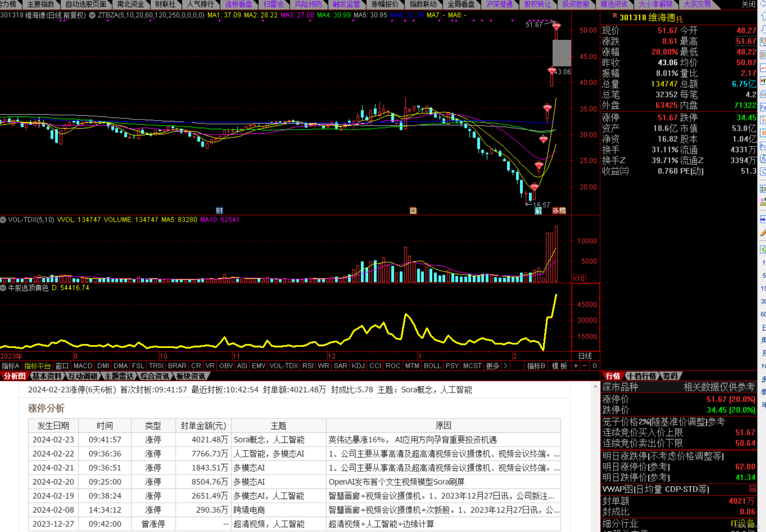Switch to the 十档行情 quote tab
Viewport: 766px width, 532px height.
point(642,376)
